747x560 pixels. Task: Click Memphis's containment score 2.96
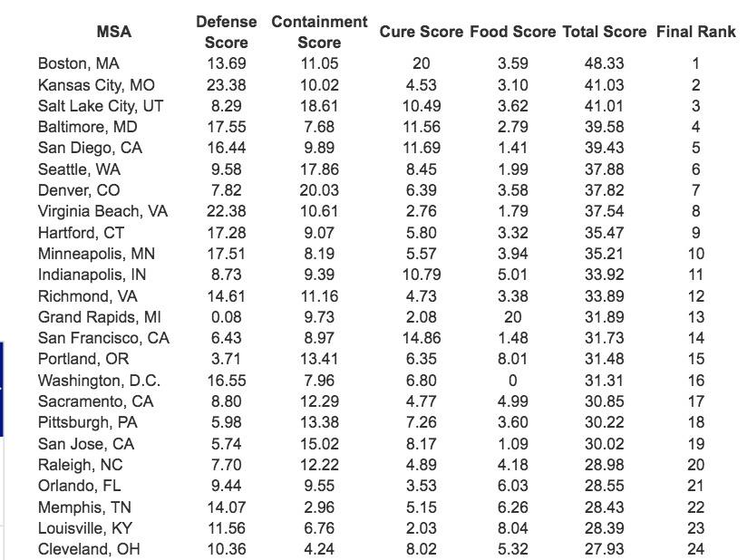click(x=319, y=507)
